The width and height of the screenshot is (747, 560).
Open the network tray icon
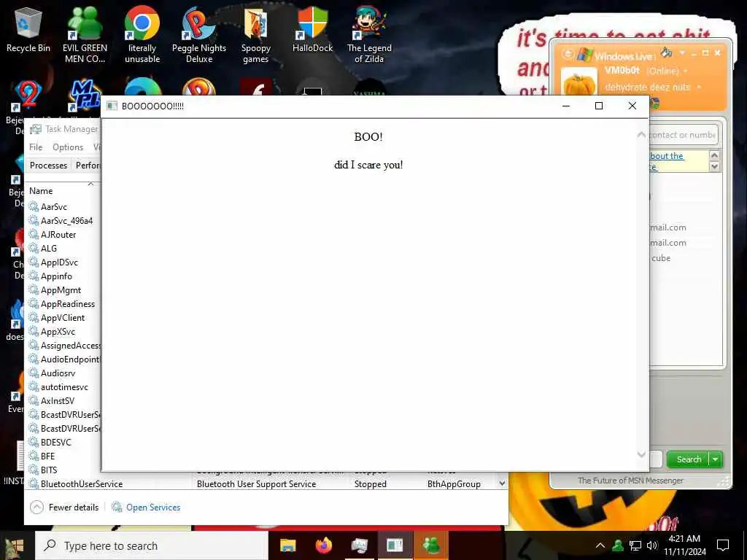(x=635, y=545)
